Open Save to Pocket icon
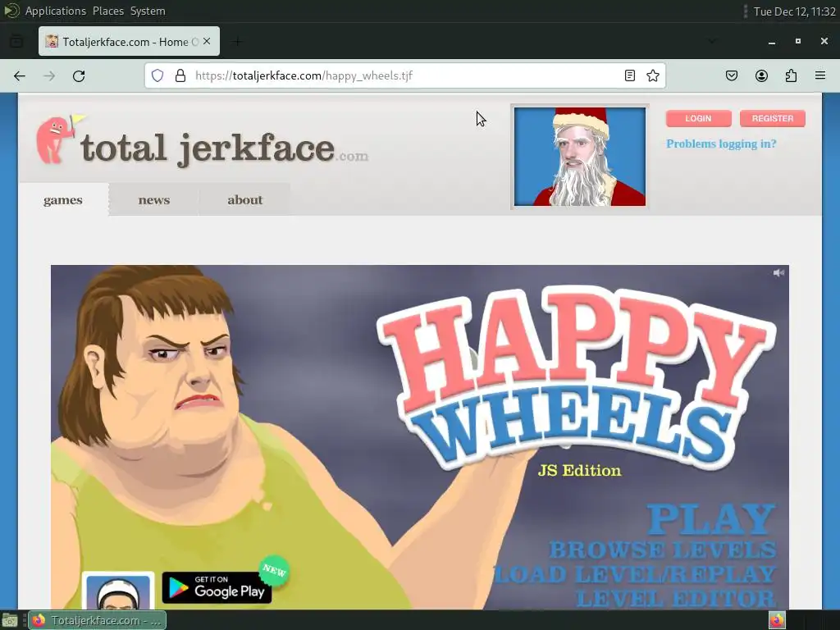This screenshot has width=840, height=630. [732, 75]
